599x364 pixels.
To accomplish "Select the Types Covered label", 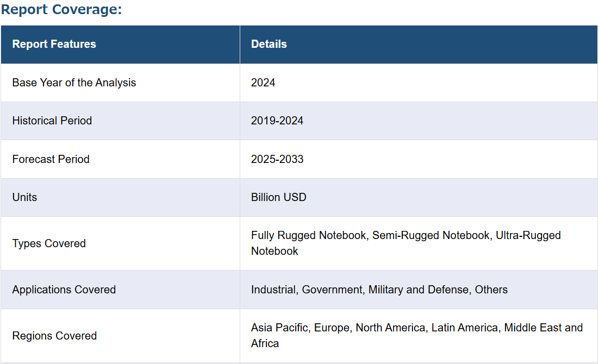I will (x=49, y=243).
